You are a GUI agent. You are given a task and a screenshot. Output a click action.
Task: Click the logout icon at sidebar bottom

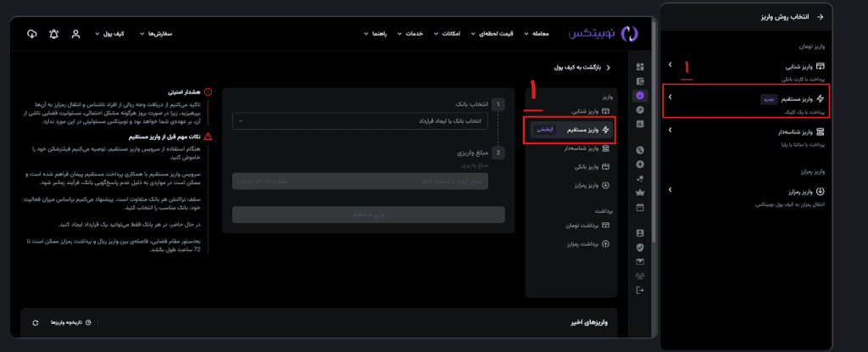pos(640,291)
